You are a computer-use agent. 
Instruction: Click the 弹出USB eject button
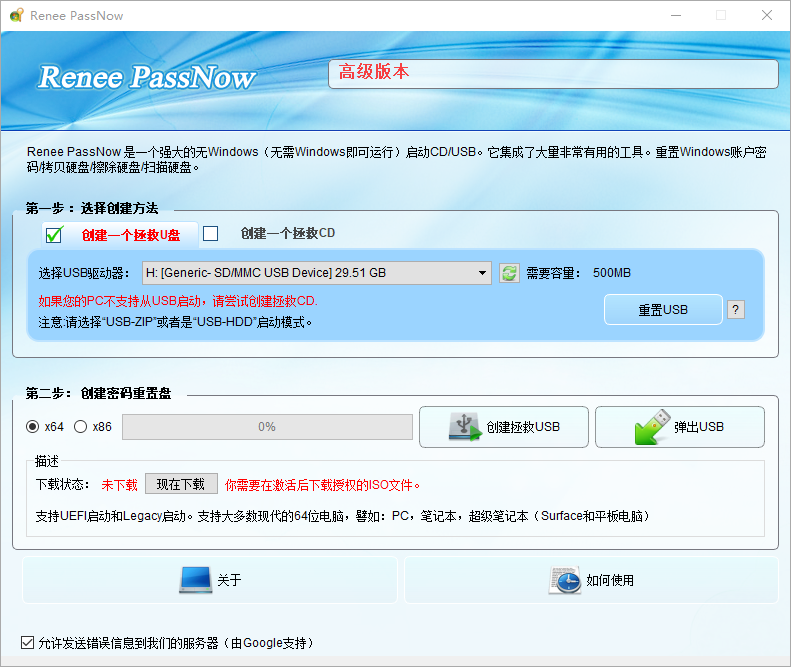click(679, 427)
